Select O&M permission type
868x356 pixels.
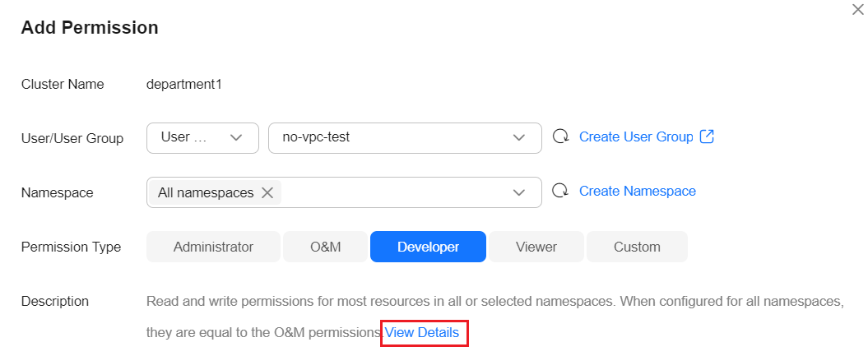326,247
